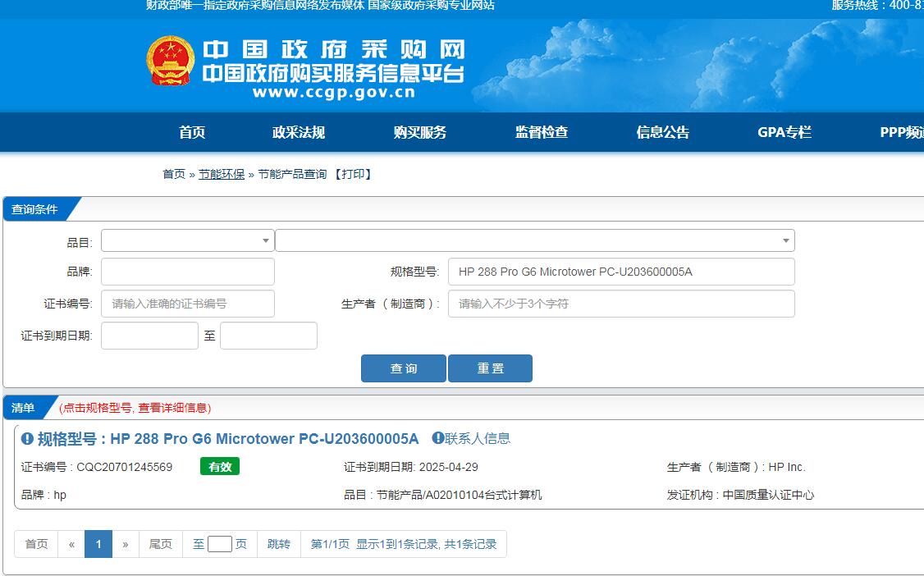Image resolution: width=924 pixels, height=576 pixels.
Task: Focus the 品牌 brand input field
Action: coord(187,272)
